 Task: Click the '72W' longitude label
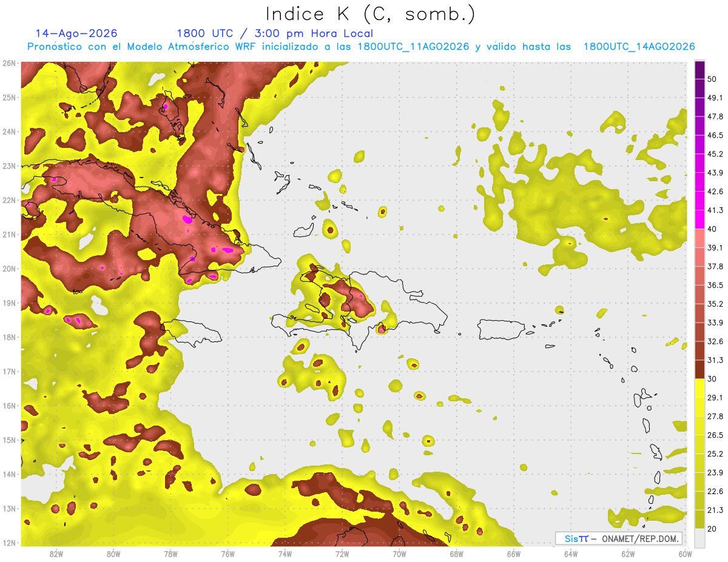coord(342,554)
